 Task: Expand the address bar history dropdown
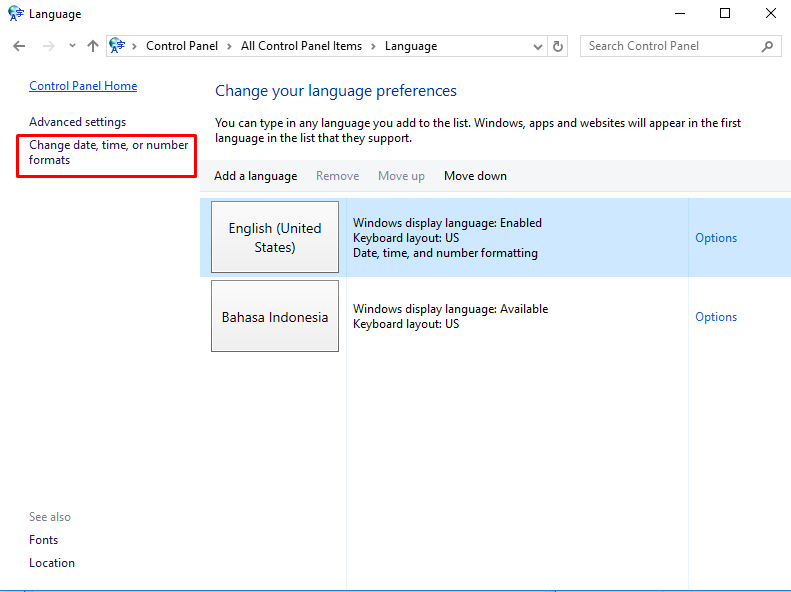(x=538, y=47)
